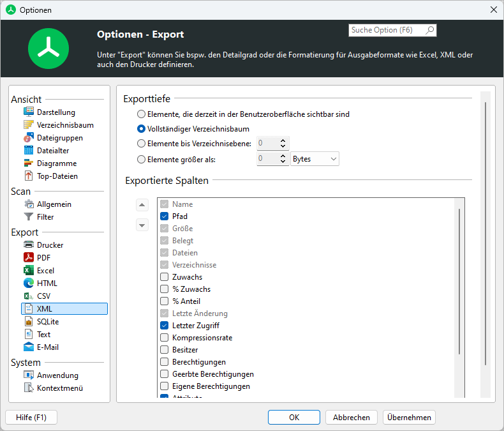Select 'Vollständiger Verzeichnisbaum' radio button
This screenshot has height=431, width=504.
click(141, 128)
